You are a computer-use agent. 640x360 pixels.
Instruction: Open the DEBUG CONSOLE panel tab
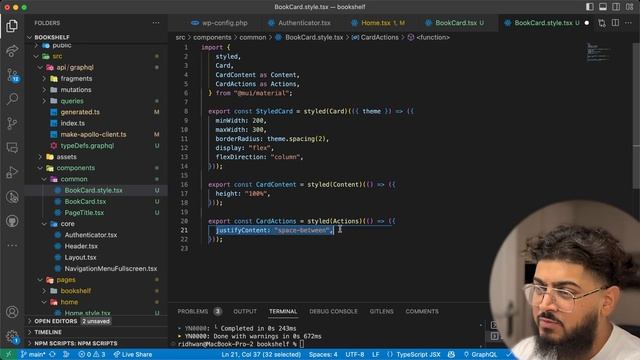(x=333, y=311)
